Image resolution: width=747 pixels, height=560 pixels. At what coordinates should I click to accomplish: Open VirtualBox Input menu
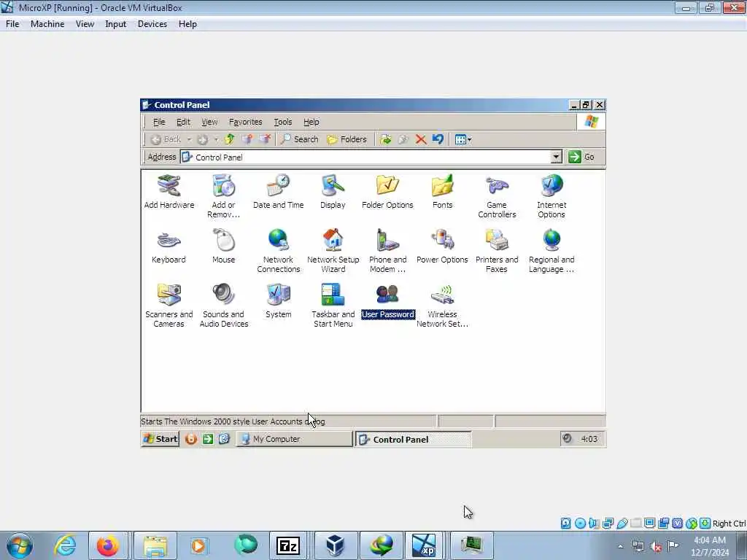tap(115, 24)
